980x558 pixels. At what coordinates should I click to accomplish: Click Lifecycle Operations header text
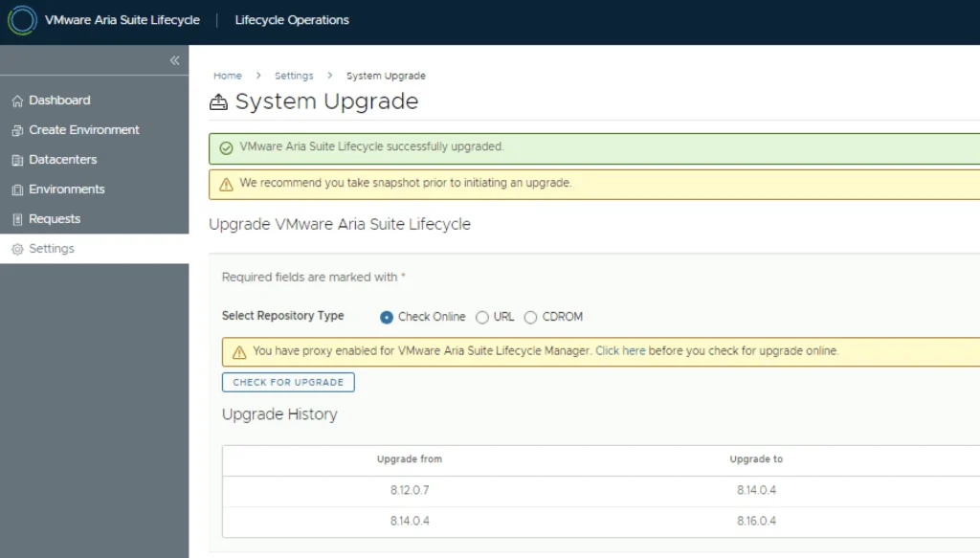[x=292, y=20]
